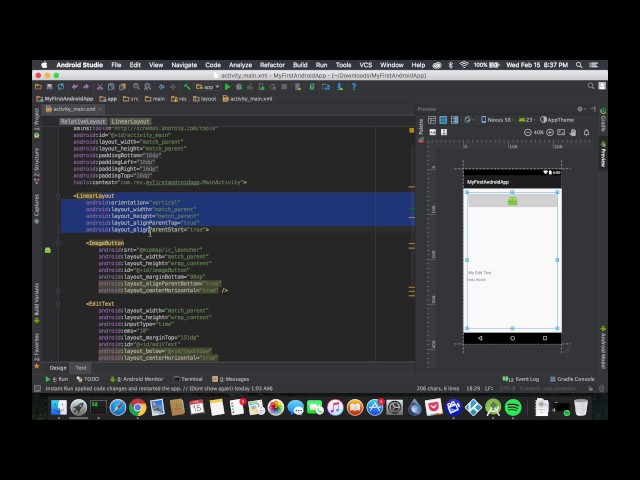Click the Replace toolbar icon
Image resolution: width=640 pixels, height=480 pixels.
point(147,87)
